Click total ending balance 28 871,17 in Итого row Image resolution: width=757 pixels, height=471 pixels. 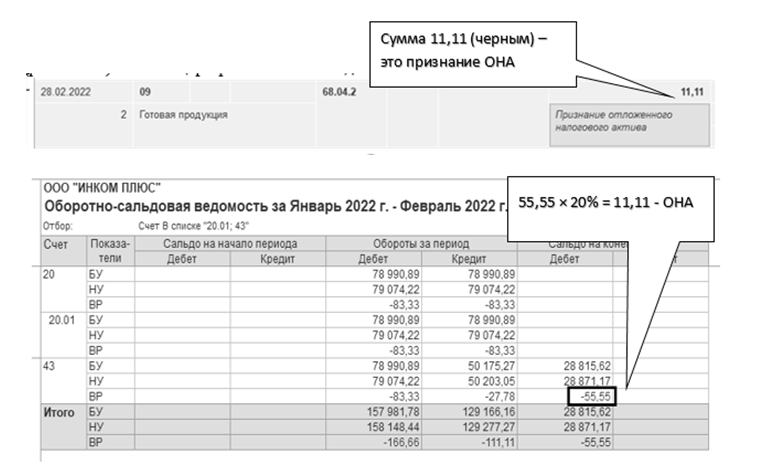(x=587, y=427)
